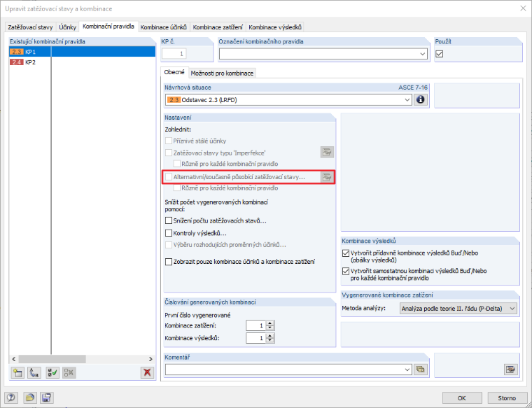Image resolution: width=532 pixels, height=408 pixels.
Task: Enable Kontroly výsledků checkbox
Action: point(169,233)
